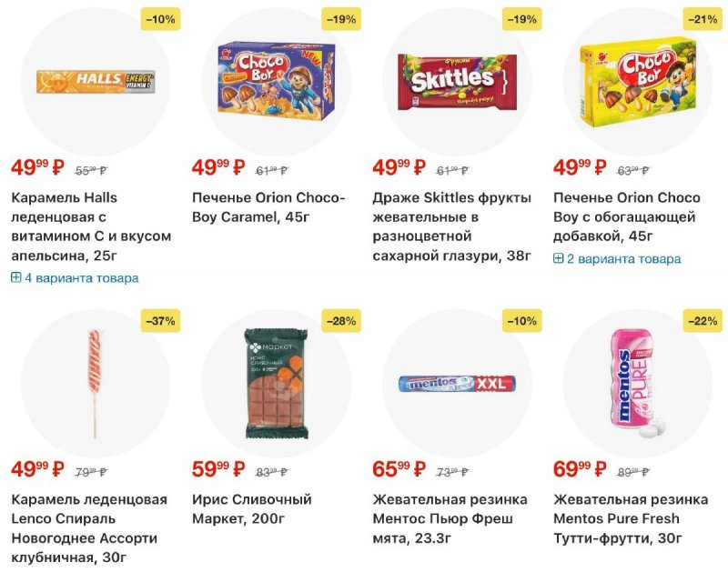Open the Halls Energy caramel product image

click(x=96, y=81)
